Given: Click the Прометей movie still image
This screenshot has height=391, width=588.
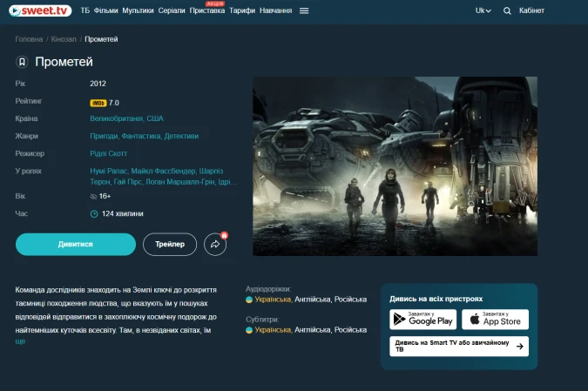Looking at the screenshot, I should [x=395, y=166].
